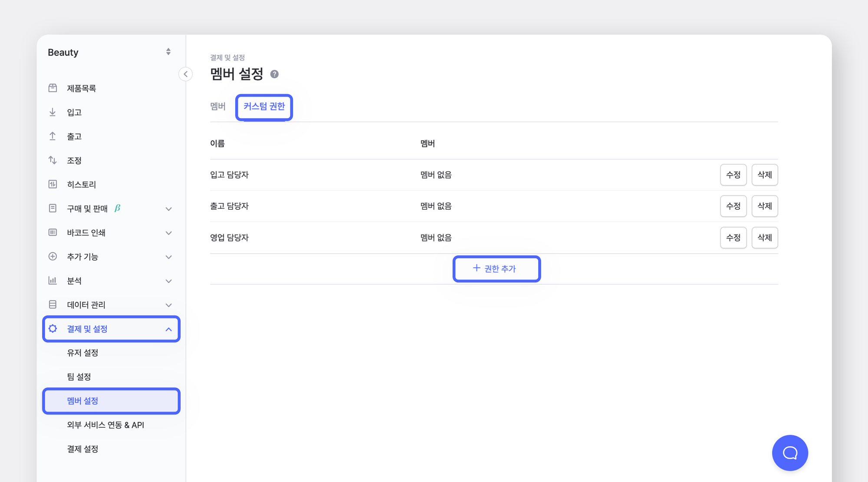Click the help question mark beside 멤버 설정

[274, 74]
